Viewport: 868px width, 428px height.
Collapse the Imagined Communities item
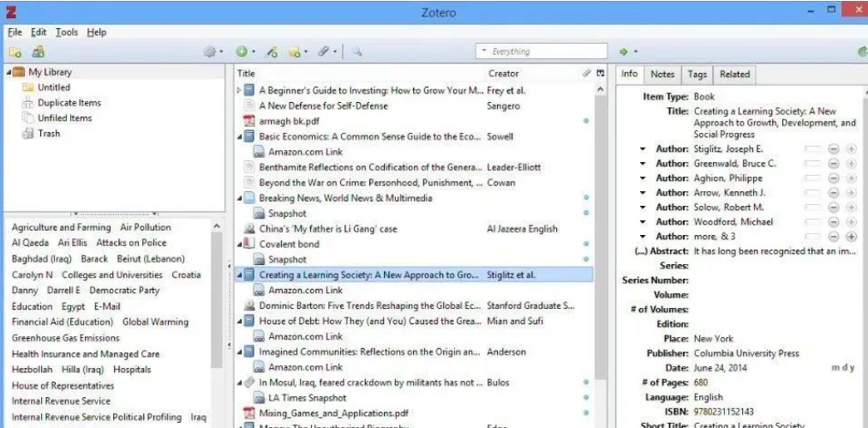[x=238, y=352]
